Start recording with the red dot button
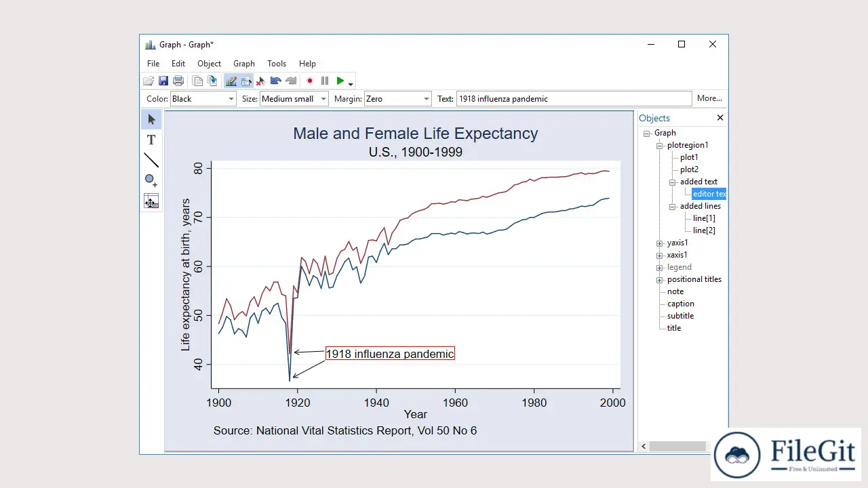Viewport: 868px width, 488px height. click(310, 81)
